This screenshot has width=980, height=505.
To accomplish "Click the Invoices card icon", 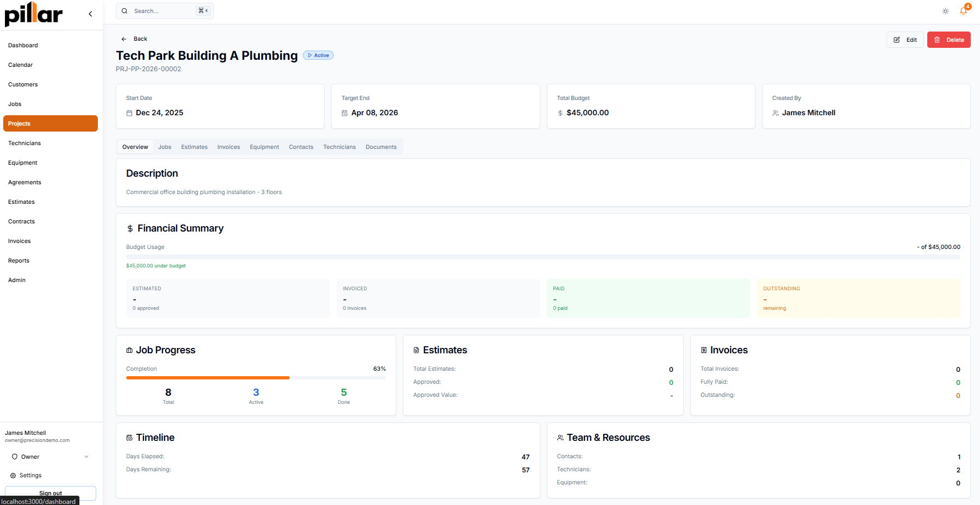I will point(704,351).
